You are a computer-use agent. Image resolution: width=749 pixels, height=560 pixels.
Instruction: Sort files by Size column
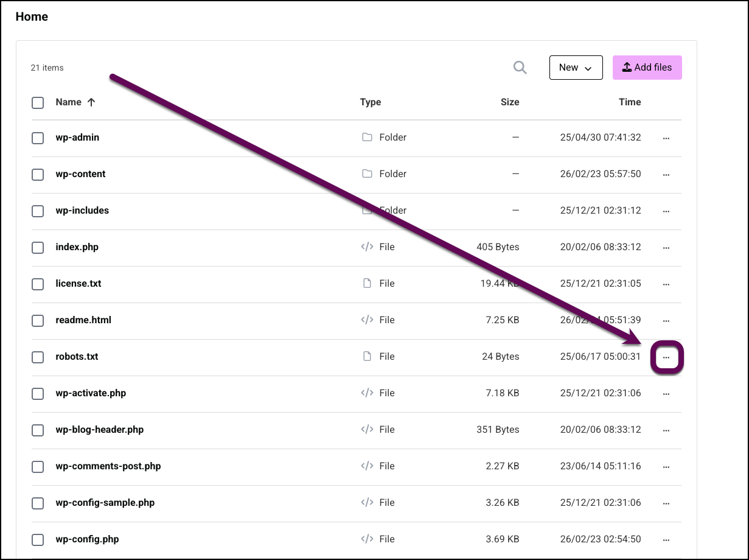click(x=510, y=102)
